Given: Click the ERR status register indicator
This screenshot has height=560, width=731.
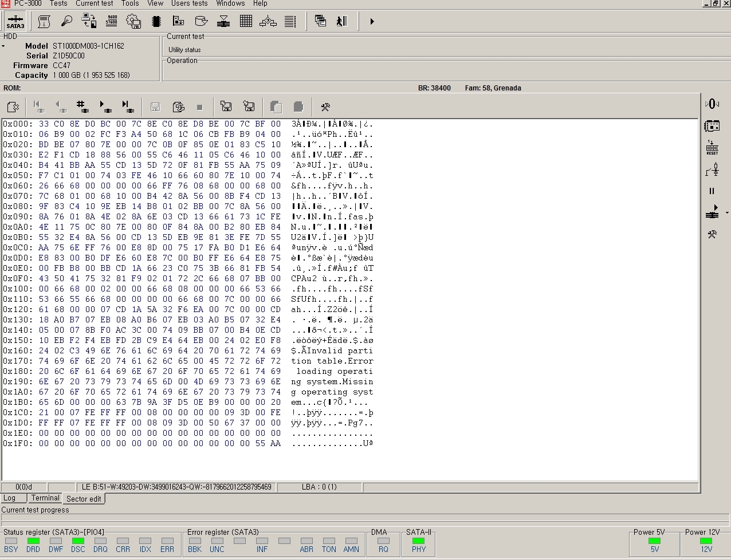Looking at the screenshot, I should tap(167, 541).
